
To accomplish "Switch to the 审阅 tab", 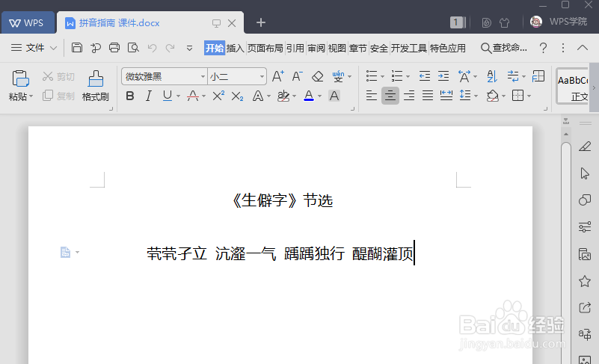I will (316, 48).
